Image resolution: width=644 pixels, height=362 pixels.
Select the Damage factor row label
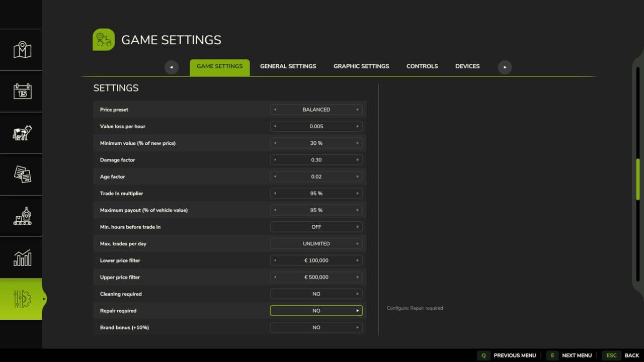[x=118, y=160]
